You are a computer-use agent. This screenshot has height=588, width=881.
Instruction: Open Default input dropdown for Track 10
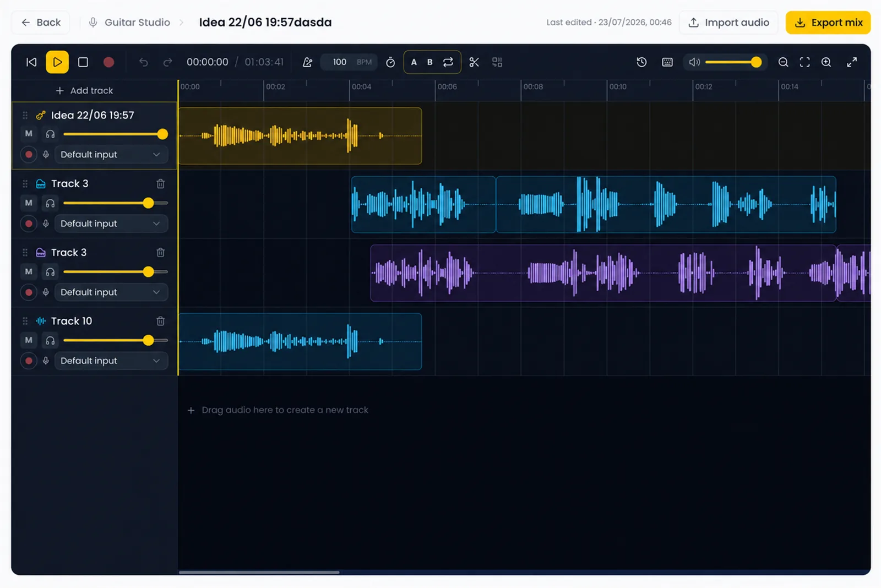[111, 361]
